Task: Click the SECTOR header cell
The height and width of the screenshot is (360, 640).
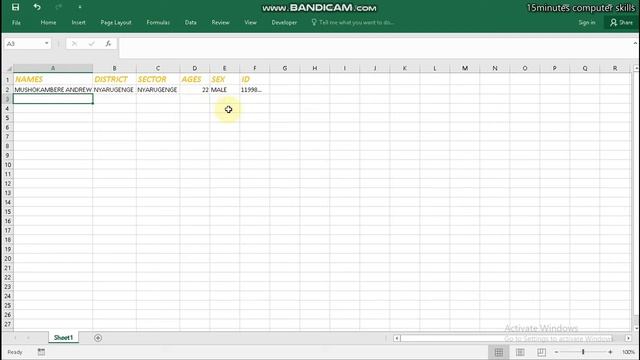Action: 158,79
